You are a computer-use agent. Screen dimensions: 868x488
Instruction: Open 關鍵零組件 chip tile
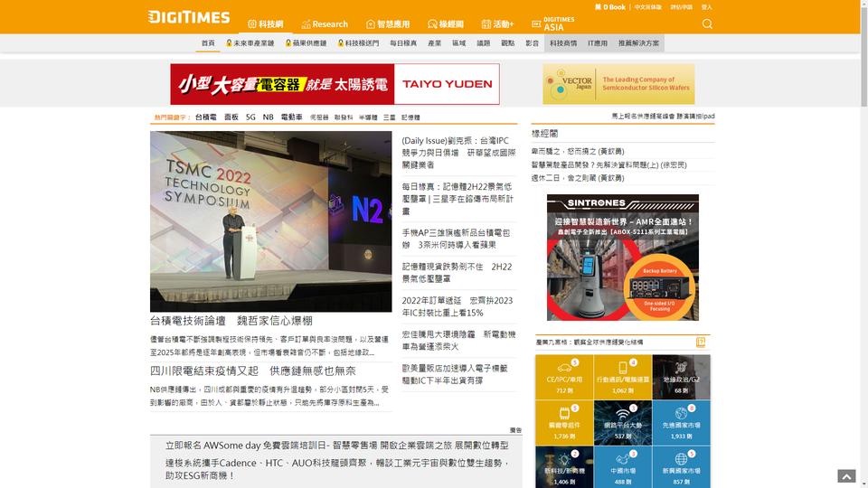tap(564, 423)
